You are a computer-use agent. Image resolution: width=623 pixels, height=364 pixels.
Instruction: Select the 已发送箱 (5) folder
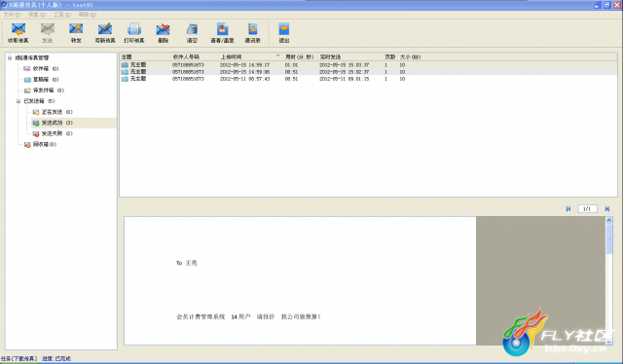click(x=39, y=101)
